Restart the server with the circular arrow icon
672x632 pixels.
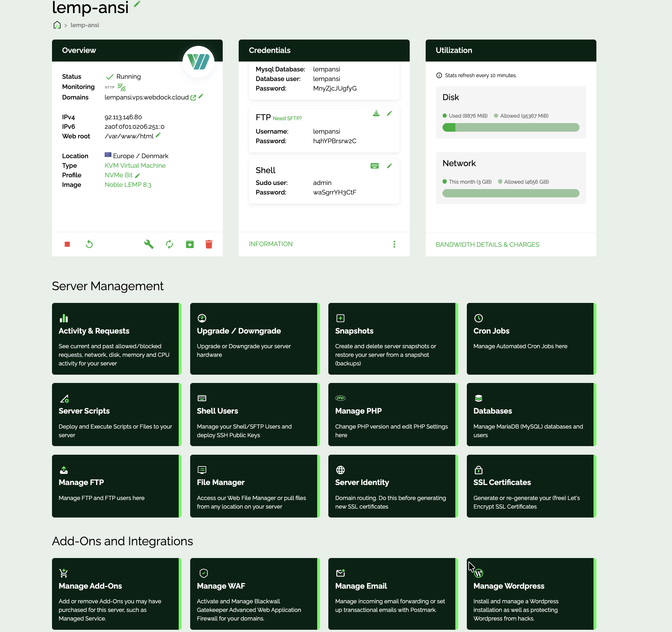[x=89, y=244]
